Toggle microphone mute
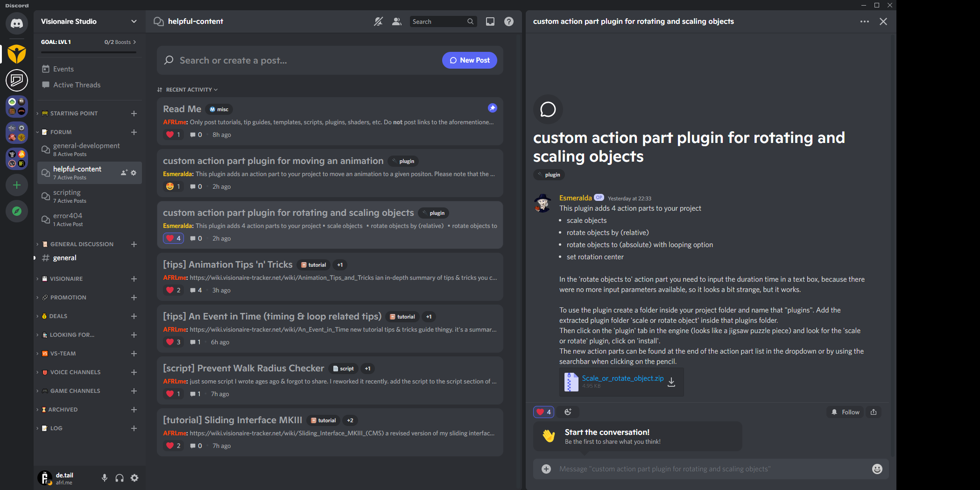The height and width of the screenshot is (490, 980). (105, 478)
